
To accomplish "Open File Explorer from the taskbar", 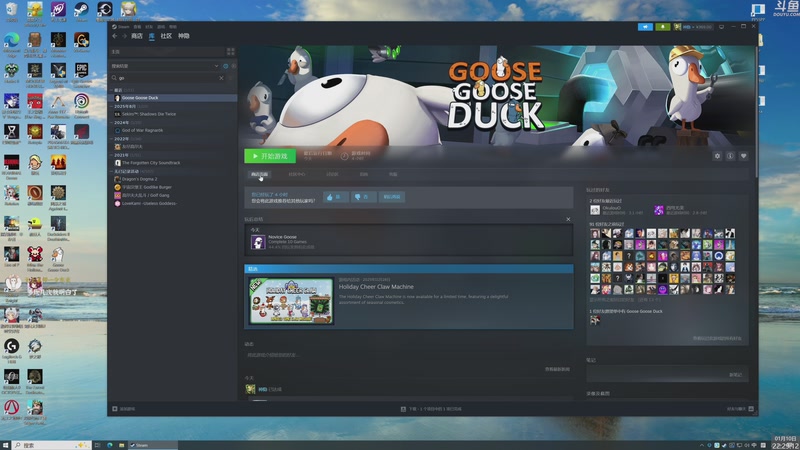I will 121,445.
